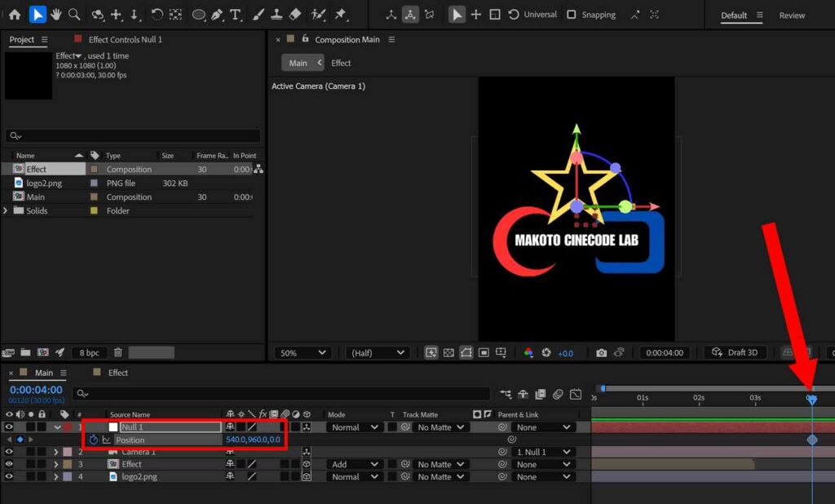The image size is (835, 504).
Task: Select the Brush tool
Action: pos(258,15)
